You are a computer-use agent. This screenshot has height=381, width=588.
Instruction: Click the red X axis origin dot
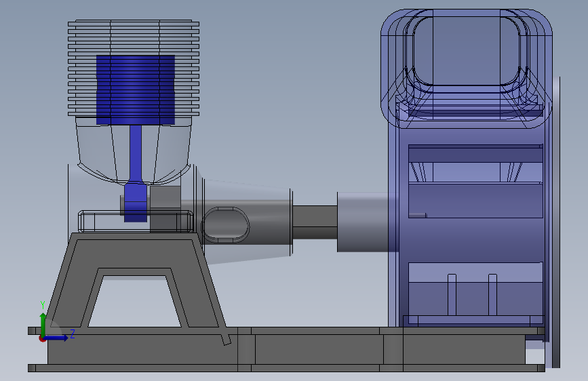pos(42,339)
